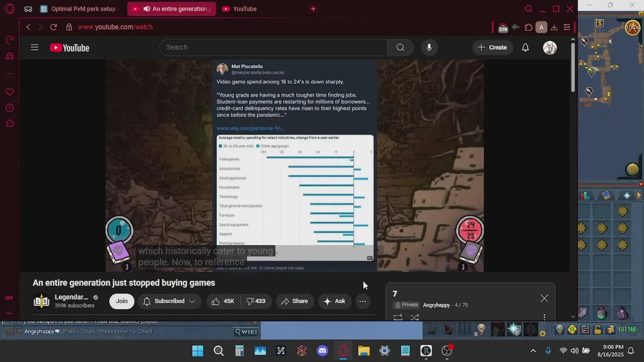
Task: Open playlist three-dot options menu
Action: pos(544,317)
